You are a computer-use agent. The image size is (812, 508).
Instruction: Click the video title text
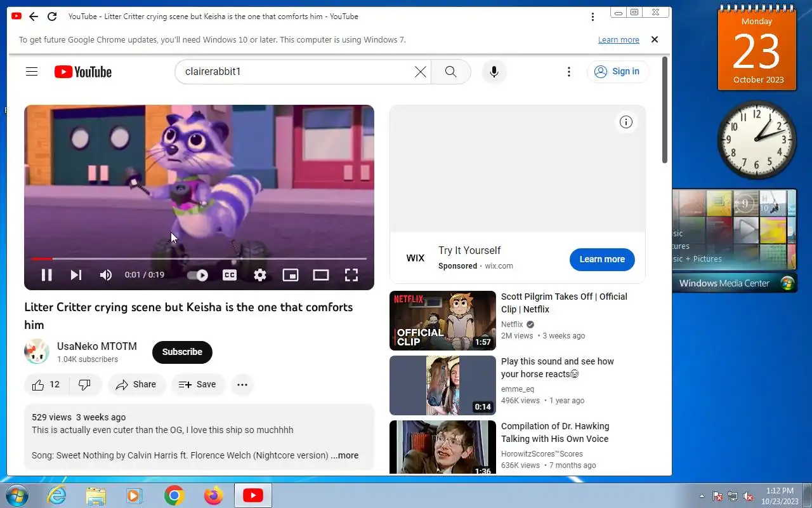coord(188,316)
